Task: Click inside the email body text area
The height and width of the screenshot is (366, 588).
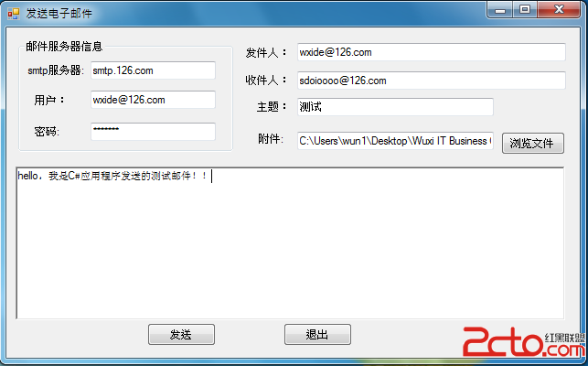Action: click(x=290, y=243)
